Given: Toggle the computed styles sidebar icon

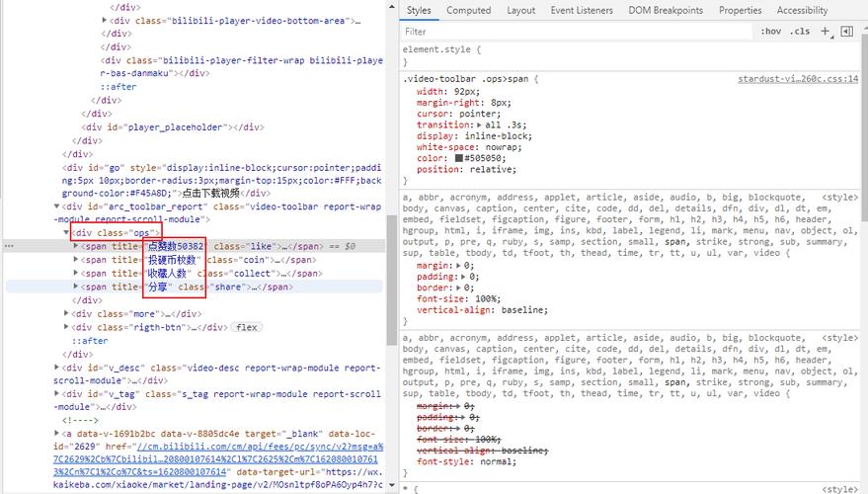Looking at the screenshot, I should pyautogui.click(x=847, y=32).
